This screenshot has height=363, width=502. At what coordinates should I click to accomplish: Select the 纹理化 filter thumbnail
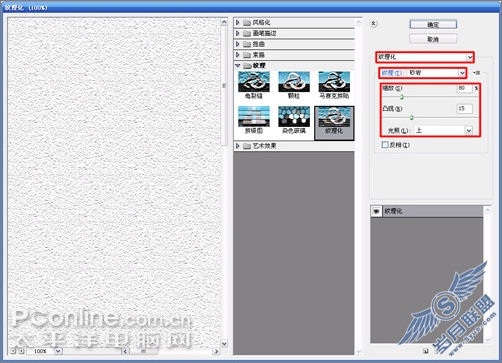coord(334,123)
